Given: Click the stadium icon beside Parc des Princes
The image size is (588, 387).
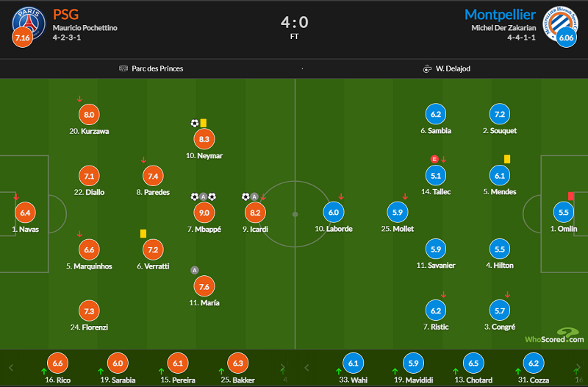Looking at the screenshot, I should pyautogui.click(x=123, y=68).
